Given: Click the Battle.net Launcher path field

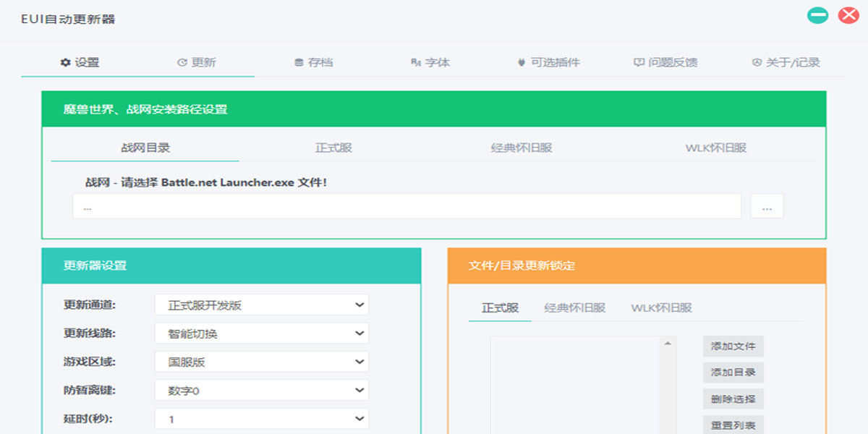Looking at the screenshot, I should [407, 206].
